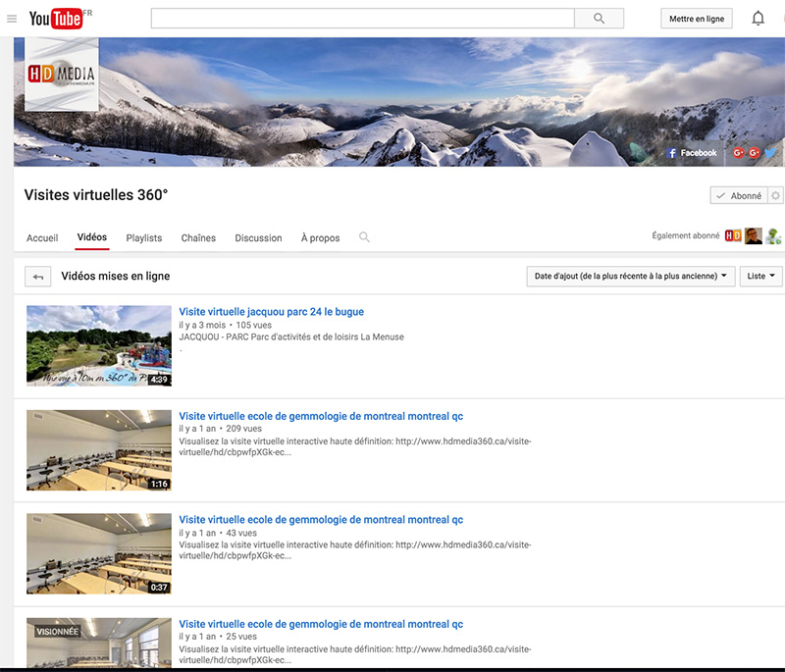Click the 1:16 gemmologie video thumbnail
Screen dimensions: 785x672
(x=98, y=449)
